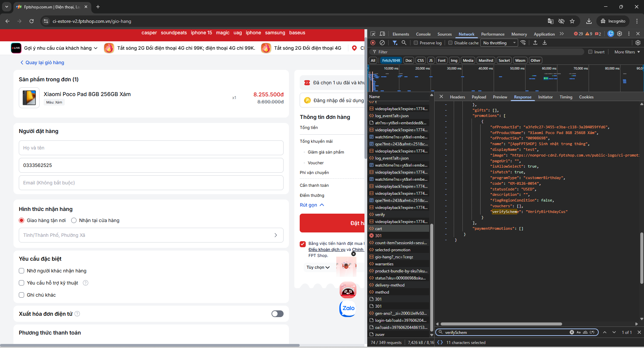Click the DevTools inspect element picker icon
Image resolution: width=644 pixels, height=348 pixels.
coord(373,34)
